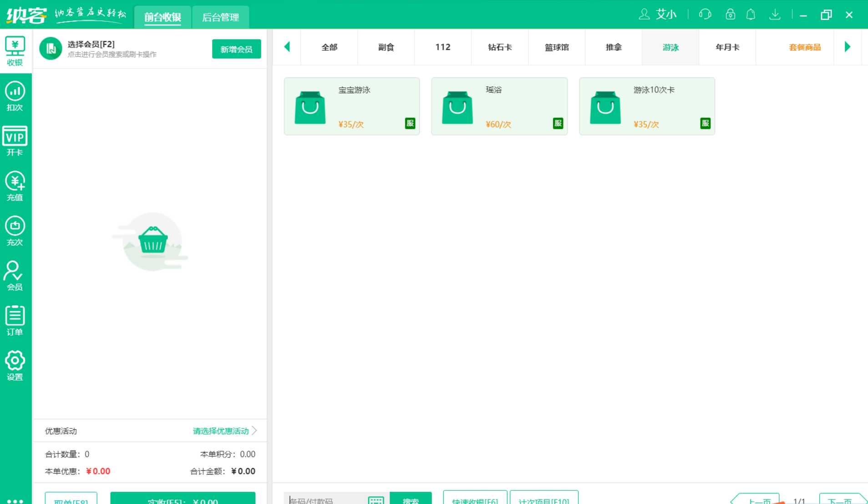The width and height of the screenshot is (868, 504).
Task: Expand 请选择优惠活动 promotion selector
Action: point(222,431)
